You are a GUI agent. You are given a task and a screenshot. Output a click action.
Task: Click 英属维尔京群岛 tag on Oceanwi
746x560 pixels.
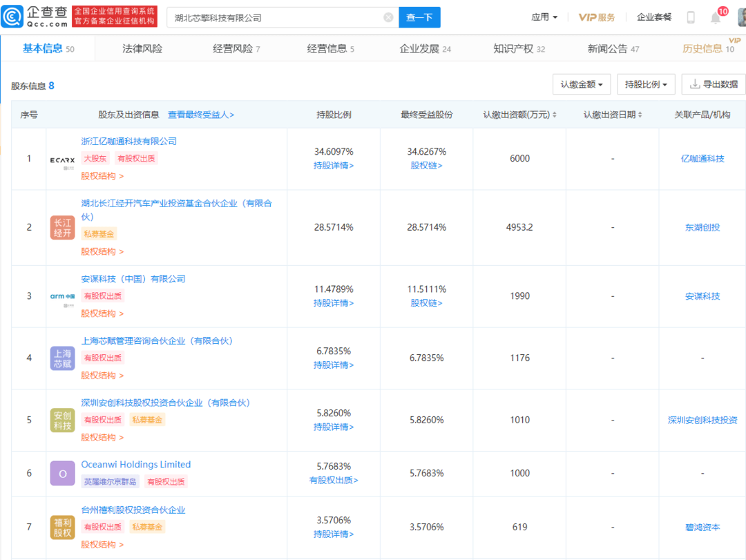[111, 481]
